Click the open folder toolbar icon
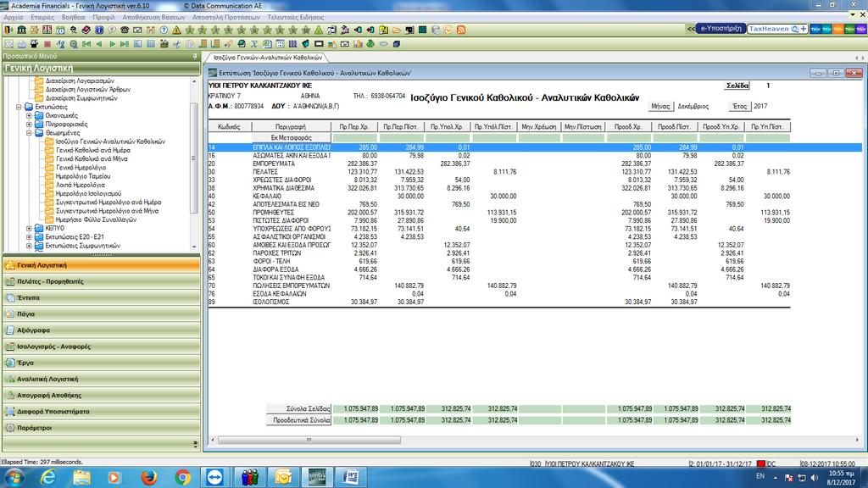 (397, 30)
